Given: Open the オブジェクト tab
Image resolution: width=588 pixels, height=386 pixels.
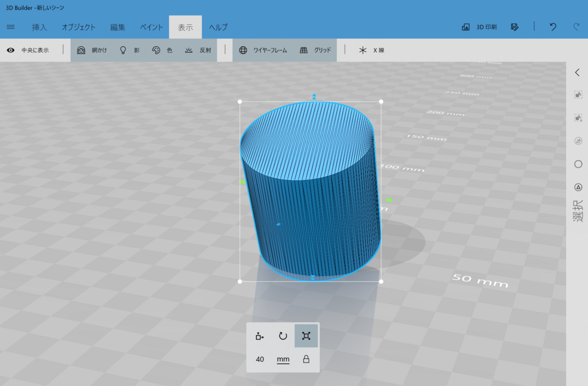Looking at the screenshot, I should pos(78,28).
